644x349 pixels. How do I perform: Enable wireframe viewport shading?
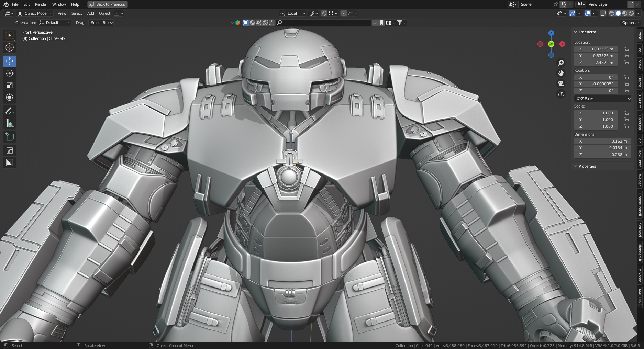(x=612, y=13)
